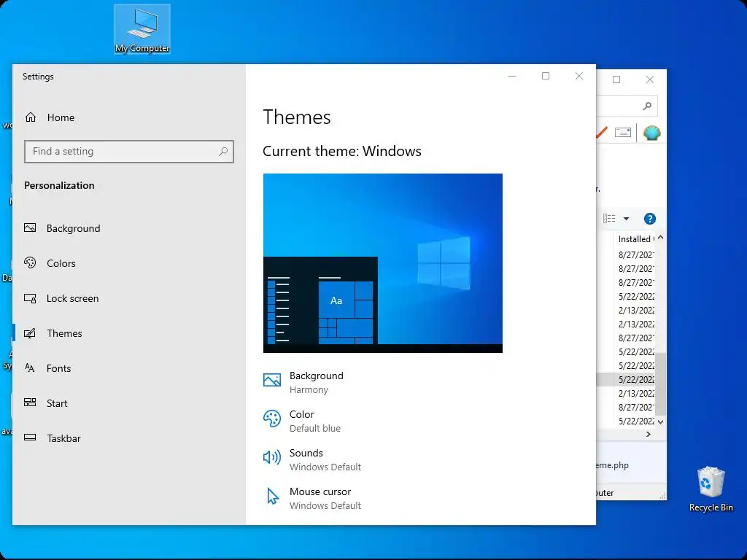This screenshot has width=747, height=560.
Task: Close the background window
Action: [x=649, y=79]
